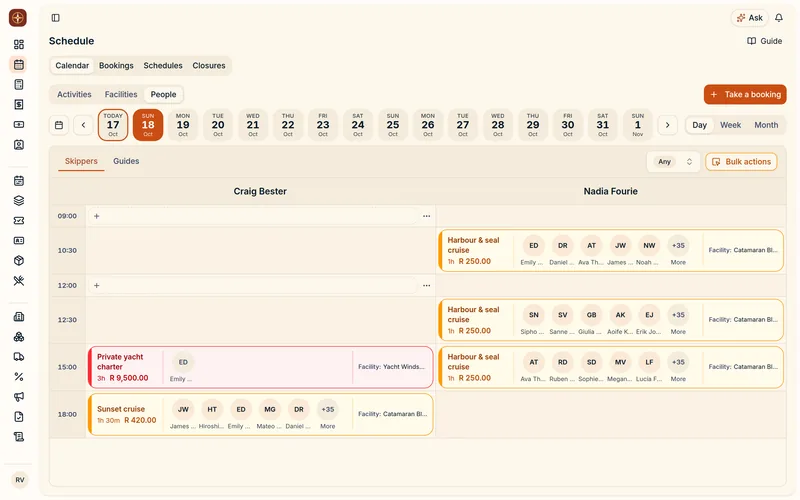Switch to the Schedules tab
Viewport: 800px width, 500px height.
163,65
